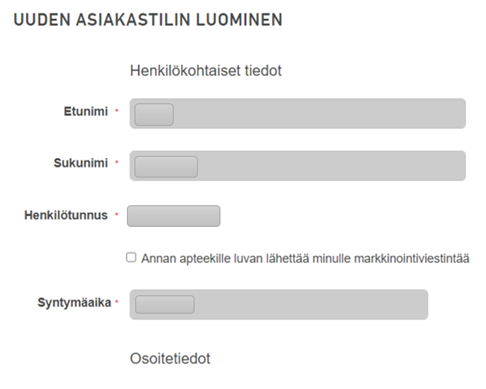Click the Syntymäaika input field
Screen dimensions: 486x389
coord(279,304)
